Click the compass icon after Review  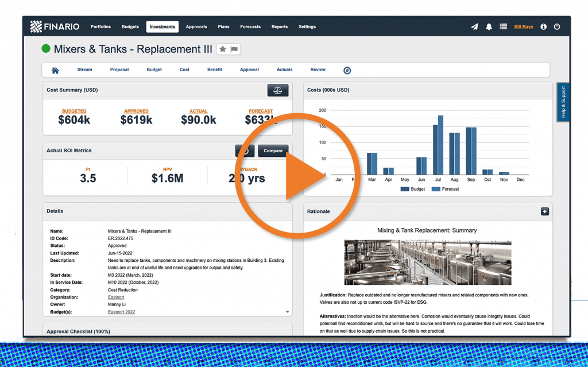(x=347, y=70)
